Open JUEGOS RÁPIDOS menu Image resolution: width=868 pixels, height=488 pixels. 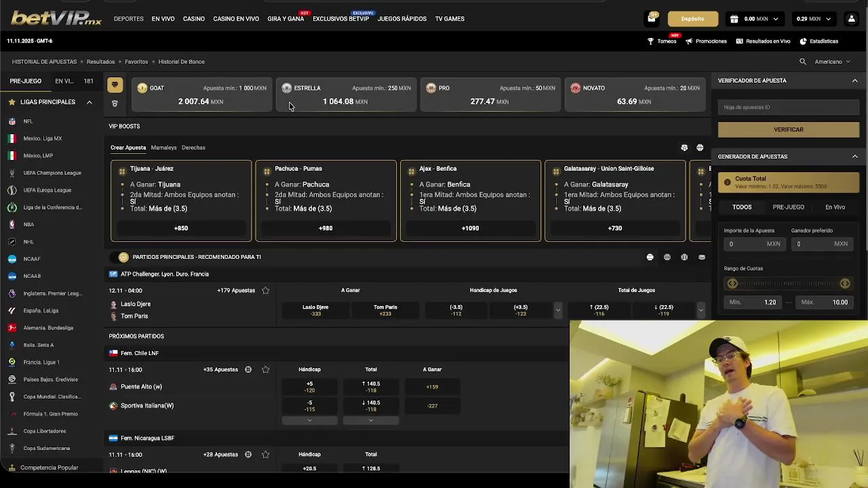point(402,19)
